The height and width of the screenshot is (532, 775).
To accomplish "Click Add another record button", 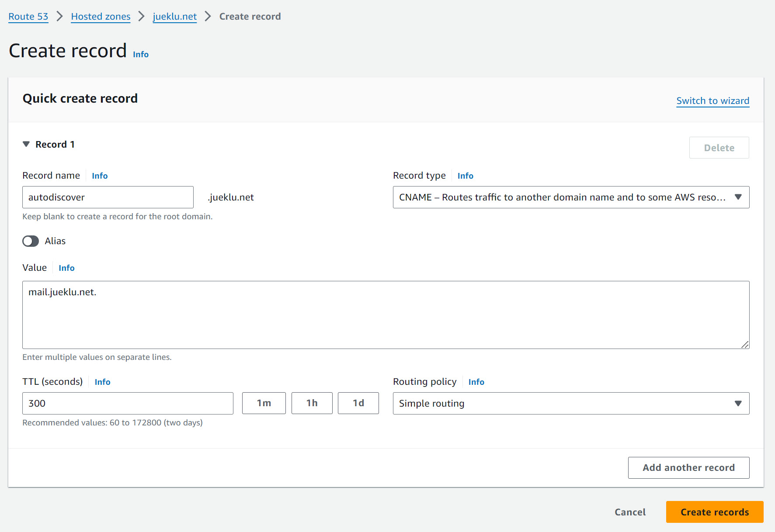I will coord(688,468).
